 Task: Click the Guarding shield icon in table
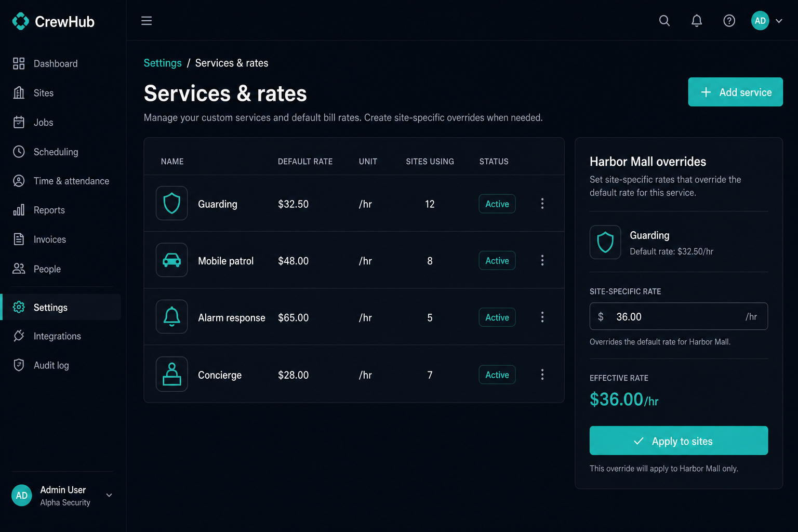coord(172,203)
